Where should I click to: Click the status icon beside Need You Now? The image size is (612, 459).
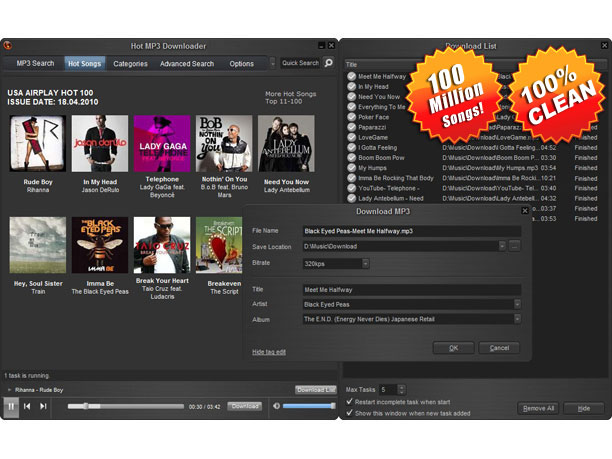point(352,96)
